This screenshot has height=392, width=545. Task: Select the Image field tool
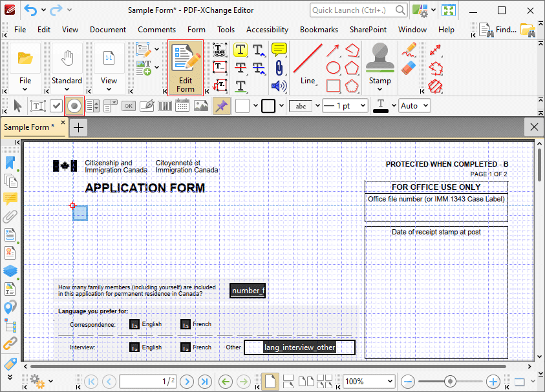(201, 105)
